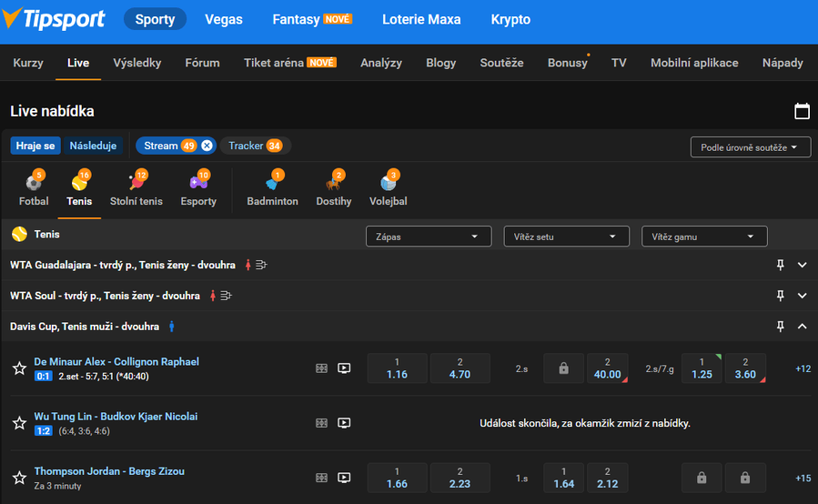Open stream icon for Thompson Jordan match
This screenshot has width=818, height=504.
tap(344, 478)
